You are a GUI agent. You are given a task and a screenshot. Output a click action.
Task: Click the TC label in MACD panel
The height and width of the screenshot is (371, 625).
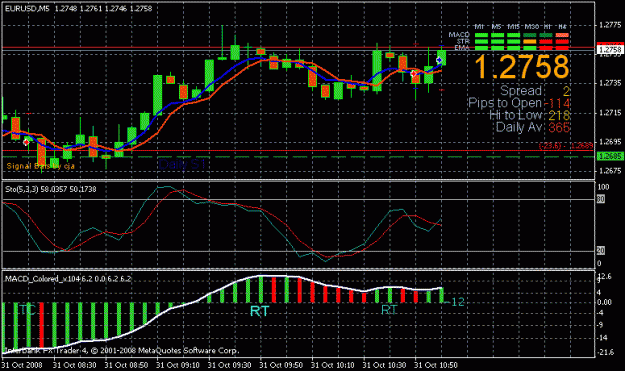coord(28,310)
